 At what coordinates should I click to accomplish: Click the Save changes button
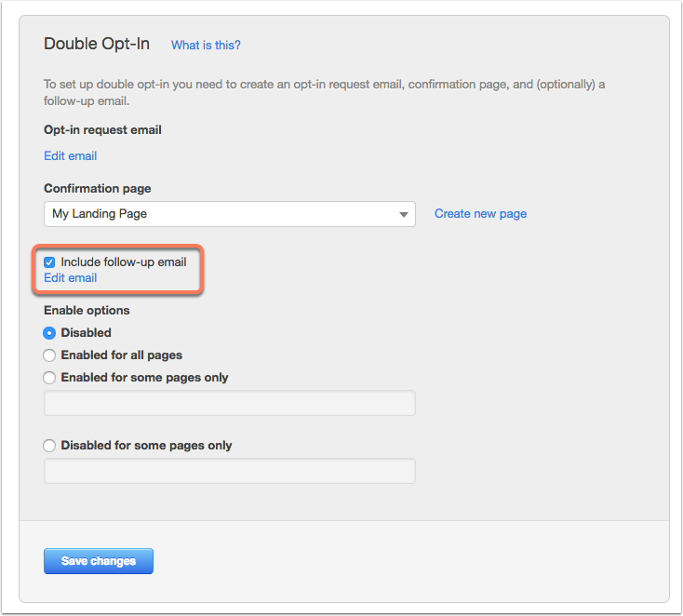tap(99, 561)
